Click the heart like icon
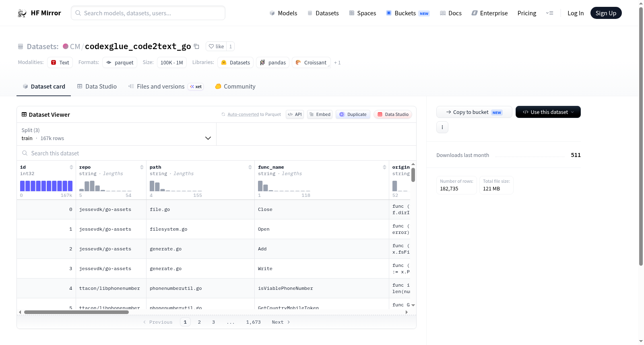Viewport: 644px width, 345px height. pyautogui.click(x=211, y=46)
